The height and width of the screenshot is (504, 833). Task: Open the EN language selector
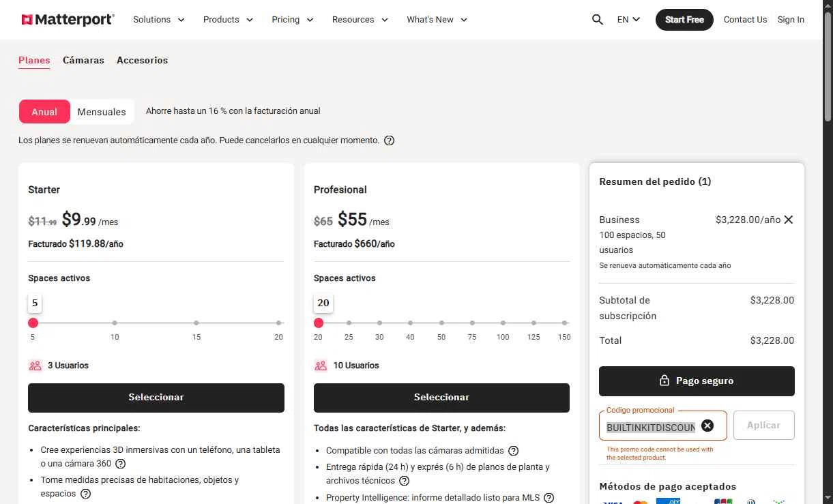point(628,20)
